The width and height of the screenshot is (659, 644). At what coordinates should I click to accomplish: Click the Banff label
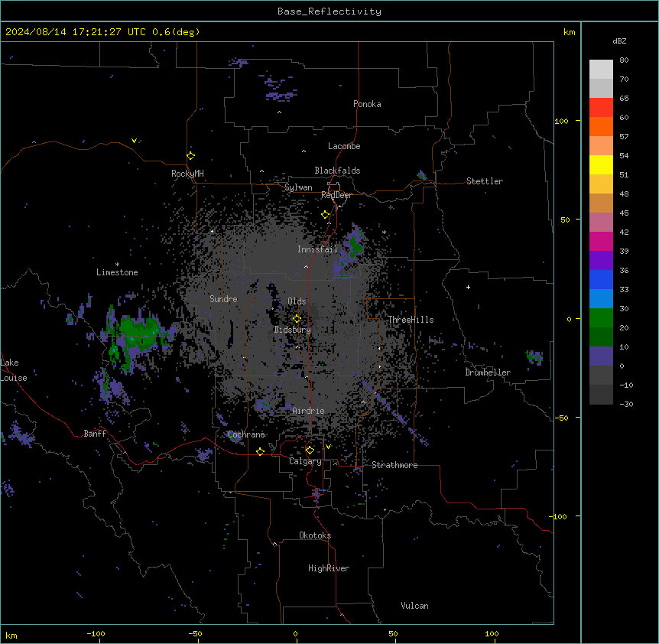point(95,434)
